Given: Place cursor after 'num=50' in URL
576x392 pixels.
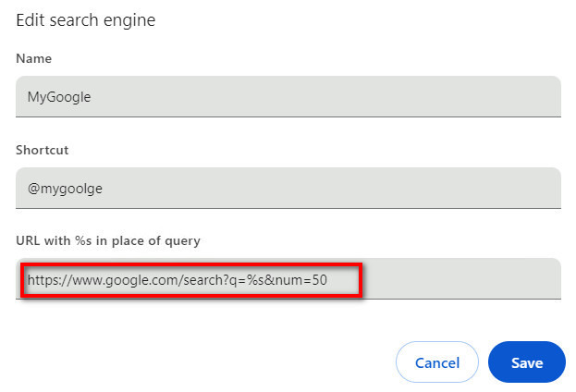Looking at the screenshot, I should tap(327, 280).
